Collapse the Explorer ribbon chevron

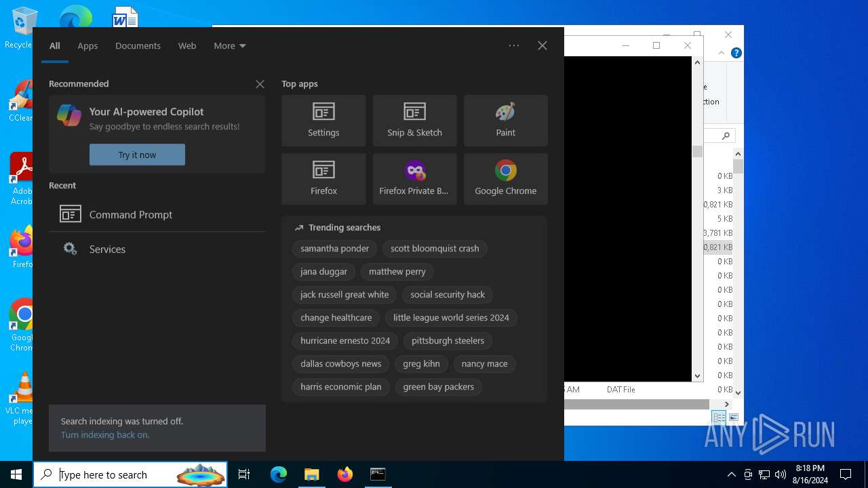722,53
